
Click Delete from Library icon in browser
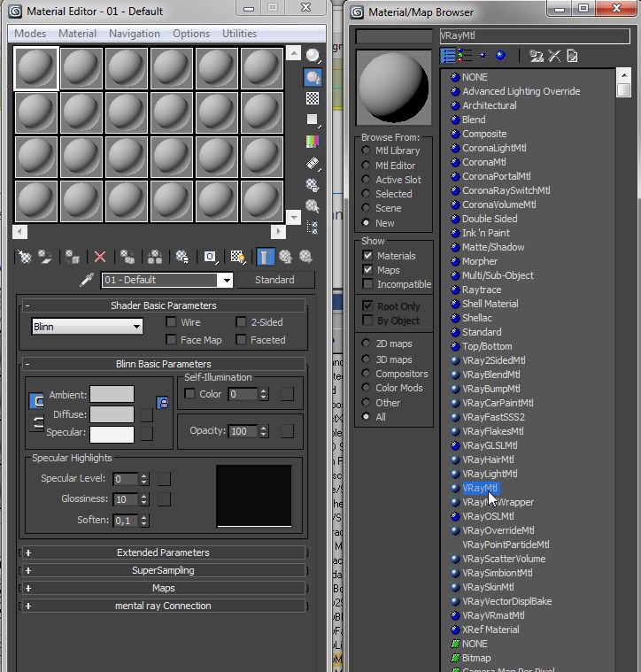(554, 56)
